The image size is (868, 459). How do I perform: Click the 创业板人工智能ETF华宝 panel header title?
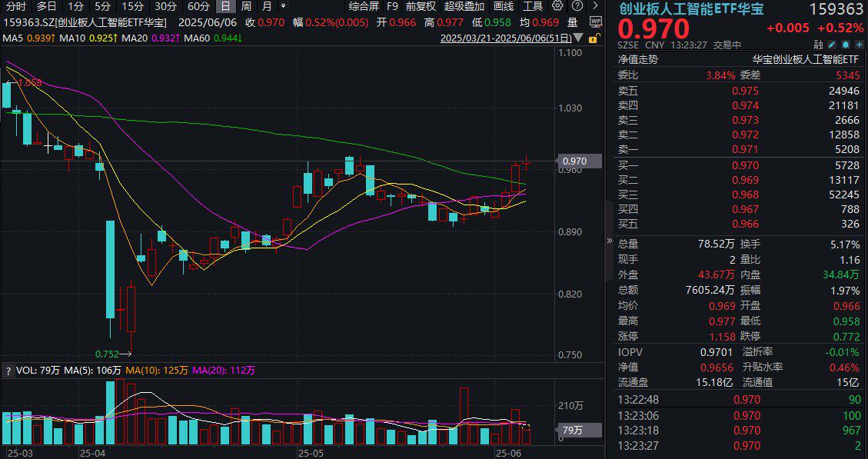[x=691, y=9]
